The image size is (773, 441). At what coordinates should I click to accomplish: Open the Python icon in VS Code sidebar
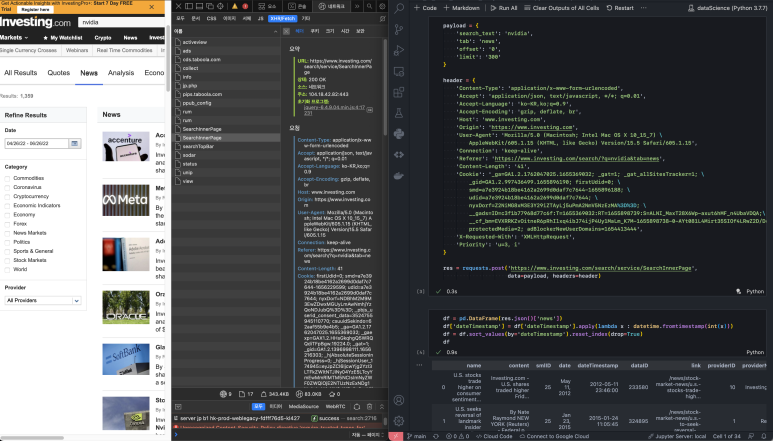point(399,134)
